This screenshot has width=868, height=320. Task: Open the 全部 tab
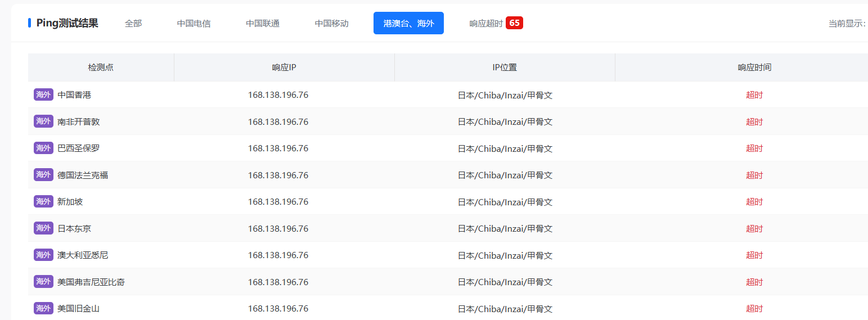133,23
